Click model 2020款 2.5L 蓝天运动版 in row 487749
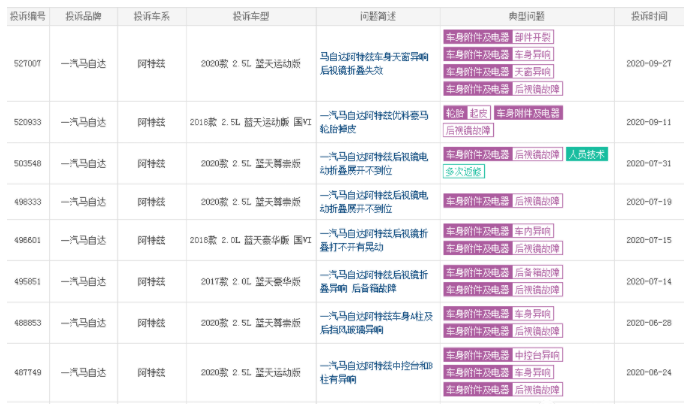Image resolution: width=687 pixels, height=404 pixels. [251, 372]
